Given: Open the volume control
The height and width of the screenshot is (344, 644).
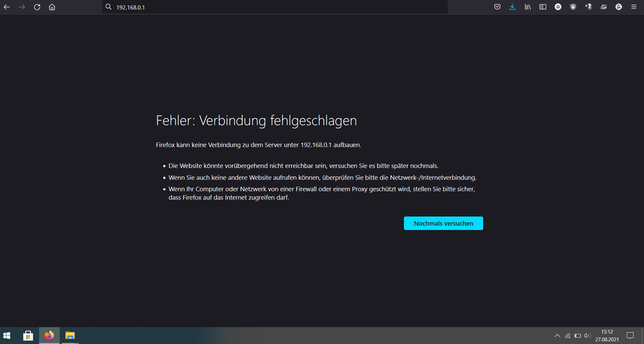Looking at the screenshot, I should coord(587,336).
